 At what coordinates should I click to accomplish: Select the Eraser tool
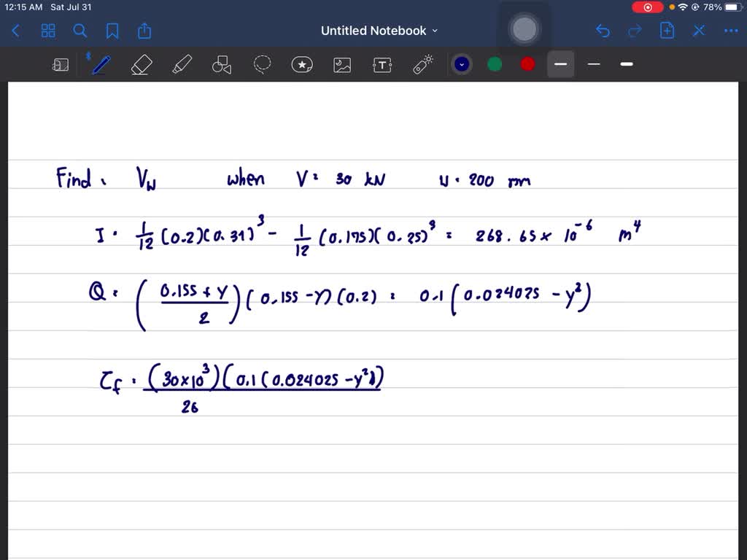click(142, 64)
